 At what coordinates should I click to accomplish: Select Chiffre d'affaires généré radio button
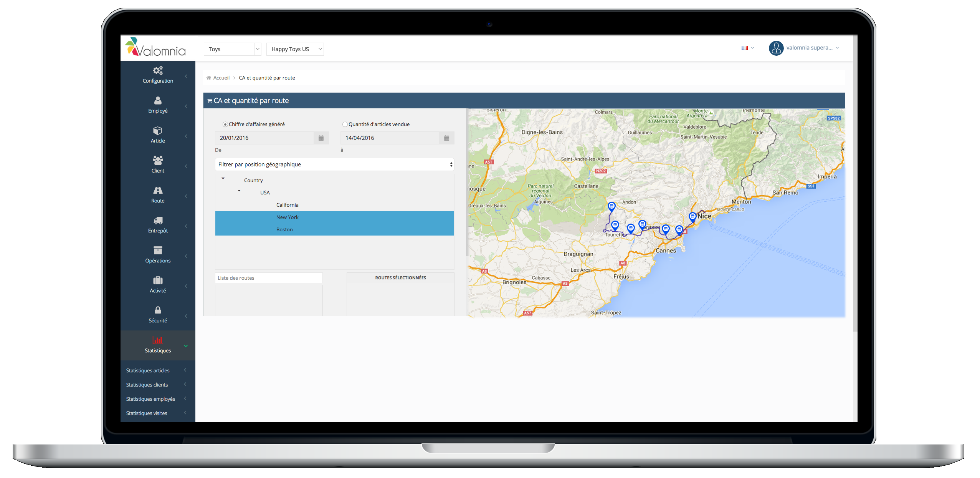click(x=225, y=124)
